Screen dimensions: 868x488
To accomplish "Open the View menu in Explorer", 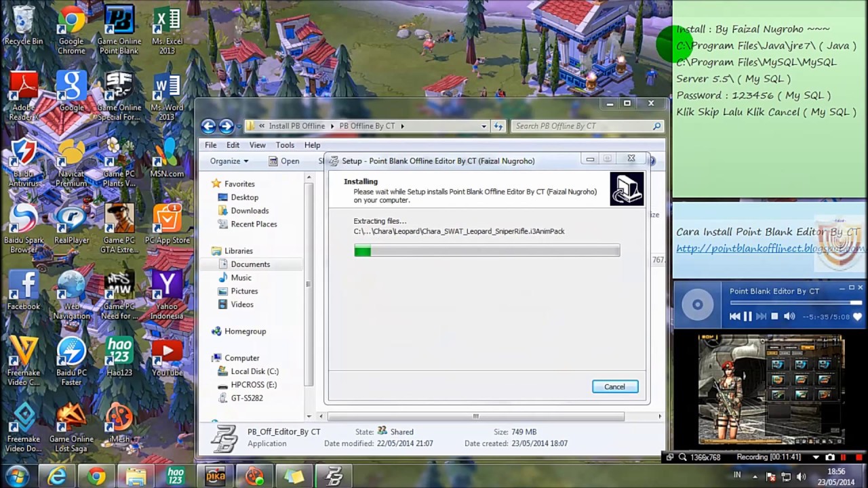I will click(x=257, y=145).
